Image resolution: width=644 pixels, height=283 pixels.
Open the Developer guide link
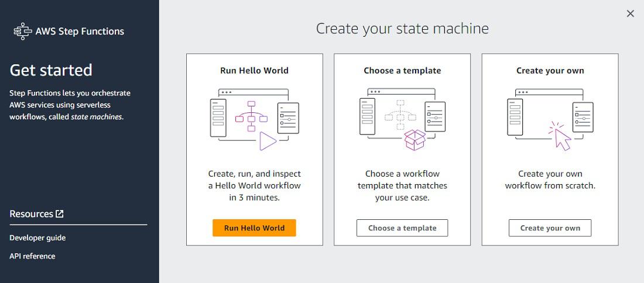point(37,238)
